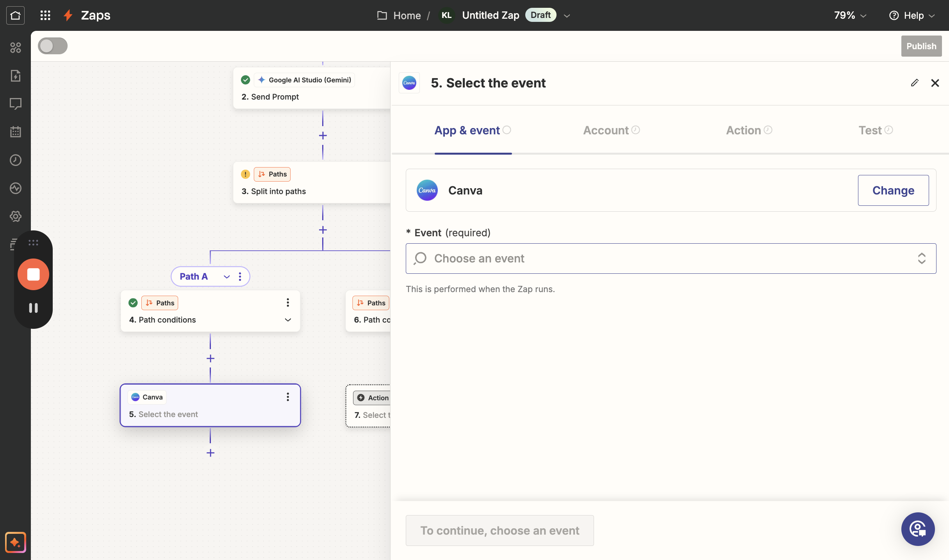Expand the Untitled Zap title dropdown
The height and width of the screenshot is (560, 949).
click(x=567, y=16)
